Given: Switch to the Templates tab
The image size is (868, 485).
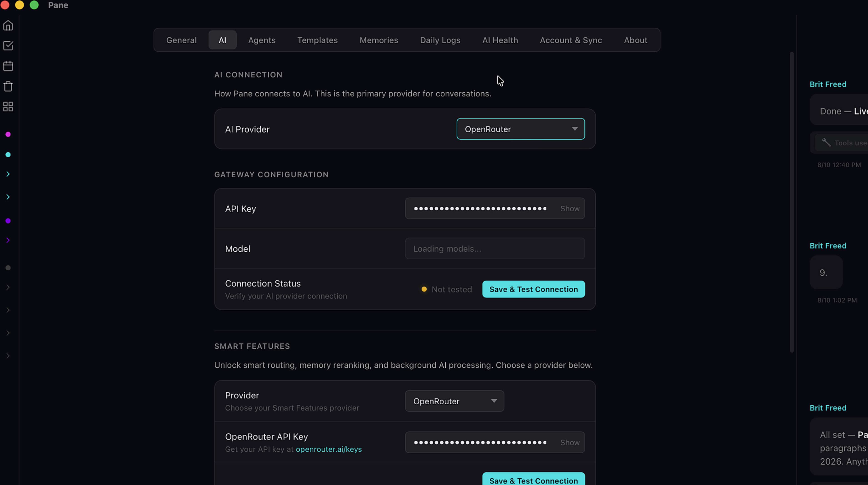Looking at the screenshot, I should click(x=317, y=40).
